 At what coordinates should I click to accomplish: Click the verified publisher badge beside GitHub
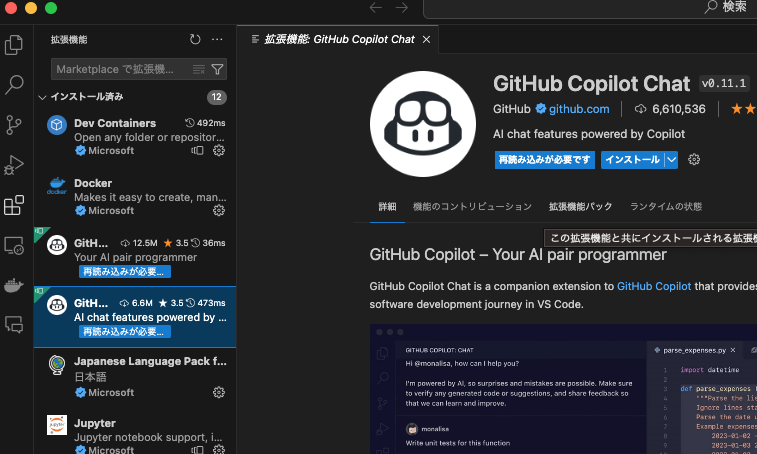541,109
